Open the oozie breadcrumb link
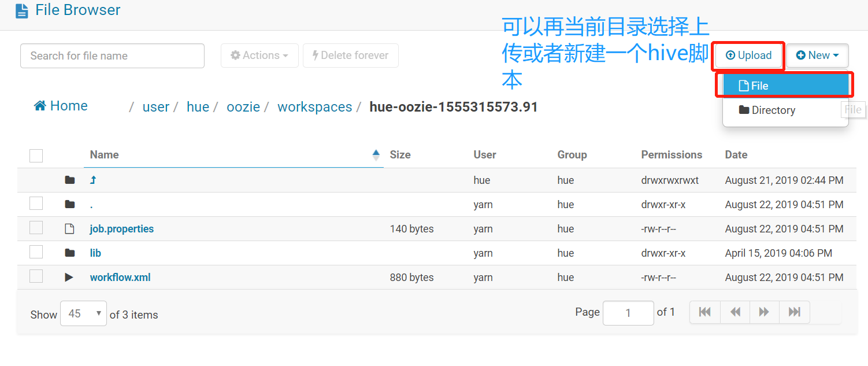 243,107
